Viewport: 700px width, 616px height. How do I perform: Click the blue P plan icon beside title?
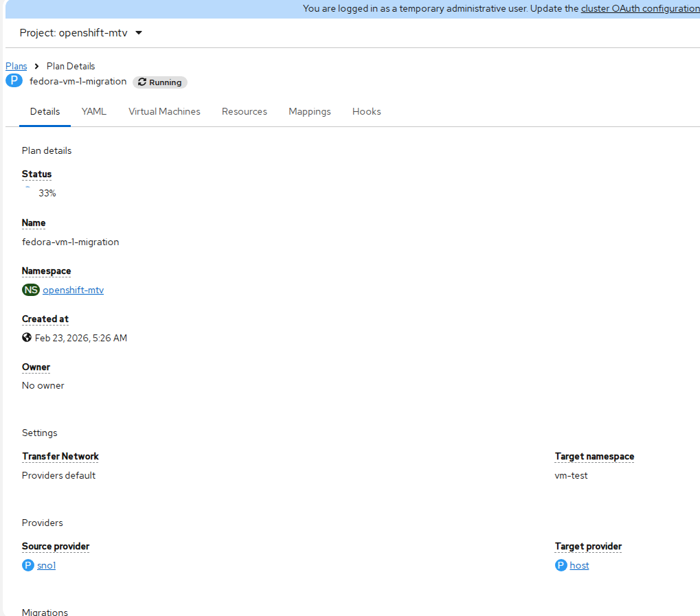(14, 81)
